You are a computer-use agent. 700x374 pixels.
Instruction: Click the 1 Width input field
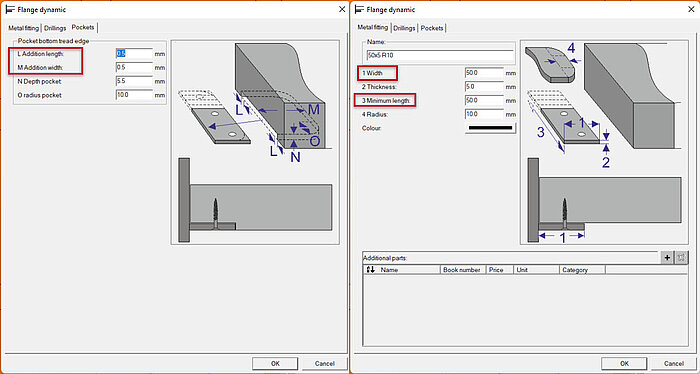tap(484, 73)
